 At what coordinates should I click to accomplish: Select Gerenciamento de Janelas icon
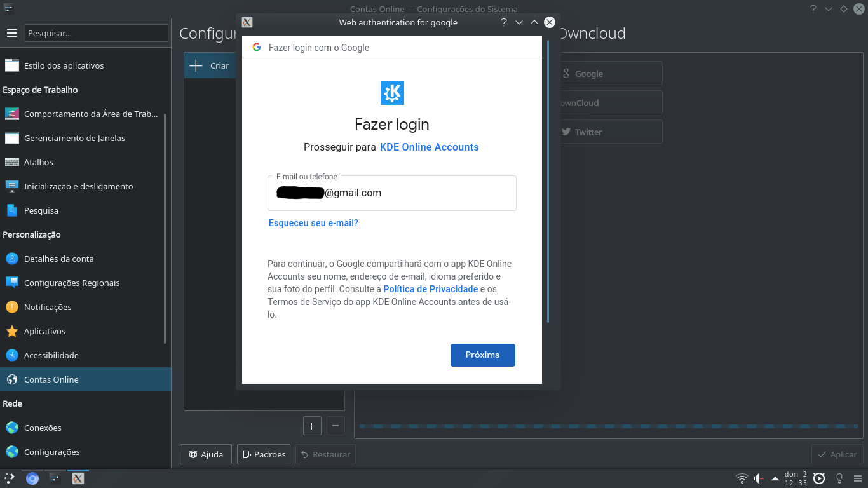pyautogui.click(x=12, y=138)
